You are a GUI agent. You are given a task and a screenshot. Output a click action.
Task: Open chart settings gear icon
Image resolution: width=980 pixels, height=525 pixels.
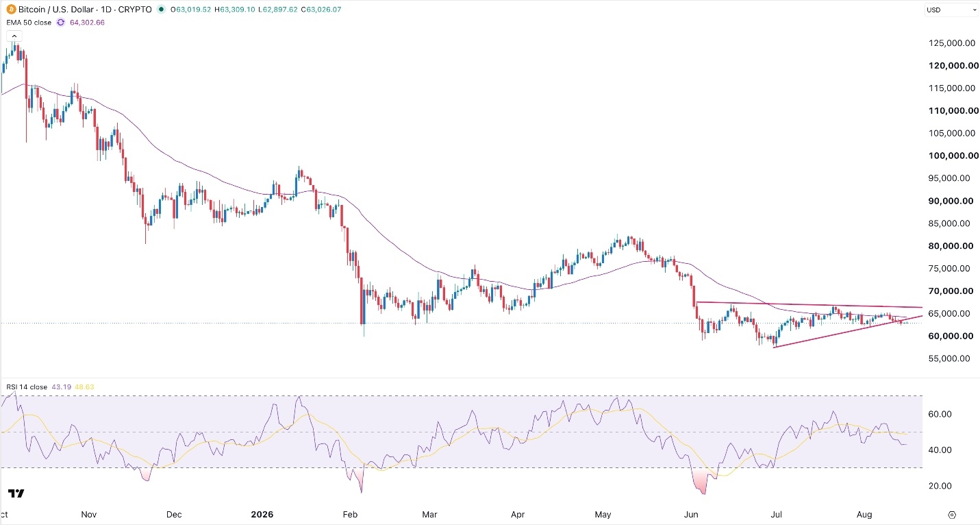pos(952,514)
